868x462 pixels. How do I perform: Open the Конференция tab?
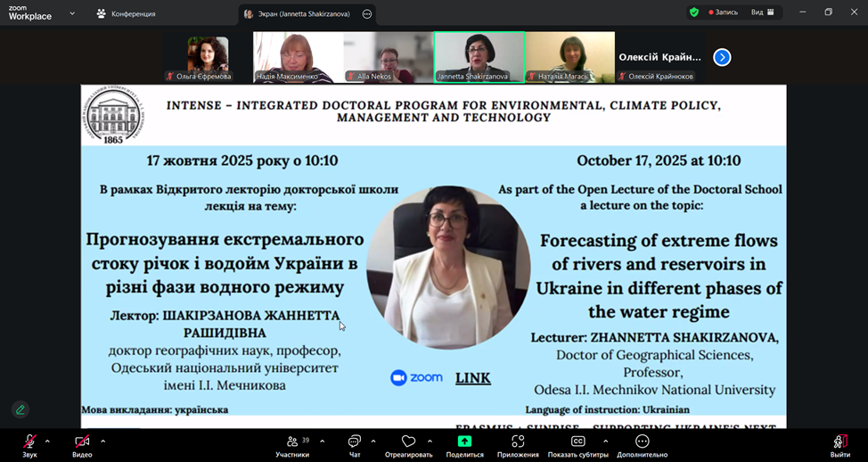(126, 13)
